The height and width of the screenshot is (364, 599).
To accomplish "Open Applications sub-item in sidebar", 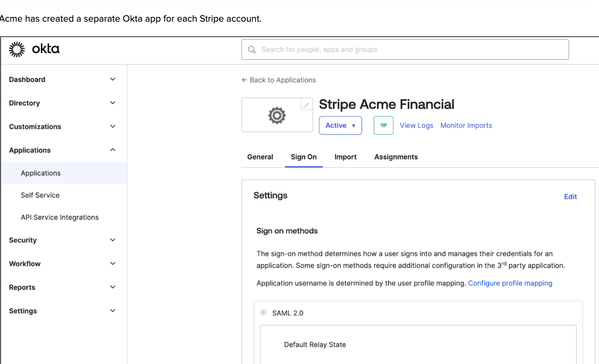I will (64, 173).
